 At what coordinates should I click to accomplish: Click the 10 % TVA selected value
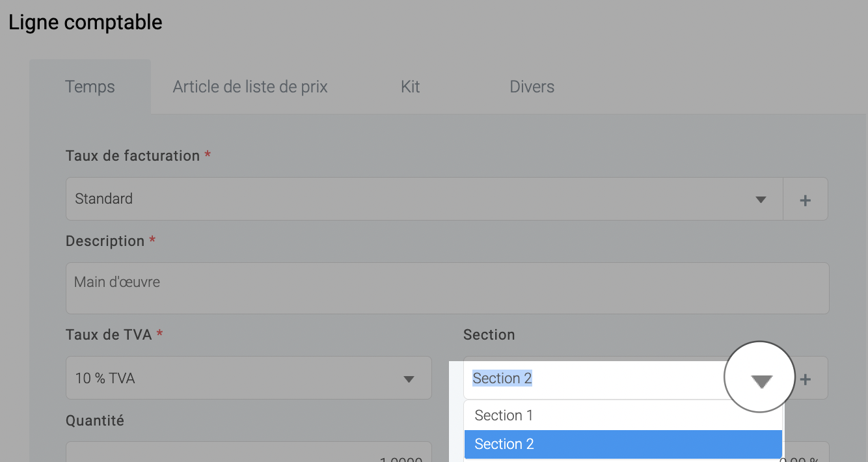click(105, 378)
